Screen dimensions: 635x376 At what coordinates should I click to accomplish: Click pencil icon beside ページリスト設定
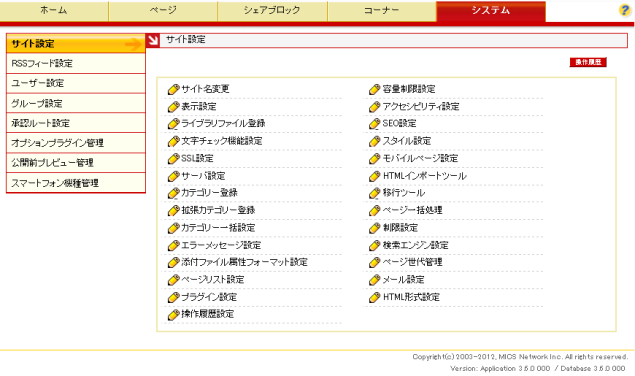173,280
